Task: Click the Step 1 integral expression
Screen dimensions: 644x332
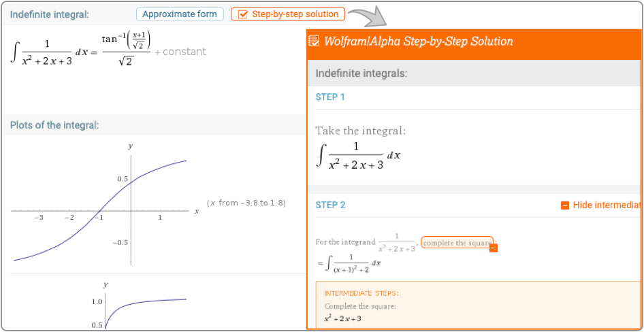Action: coord(359,155)
